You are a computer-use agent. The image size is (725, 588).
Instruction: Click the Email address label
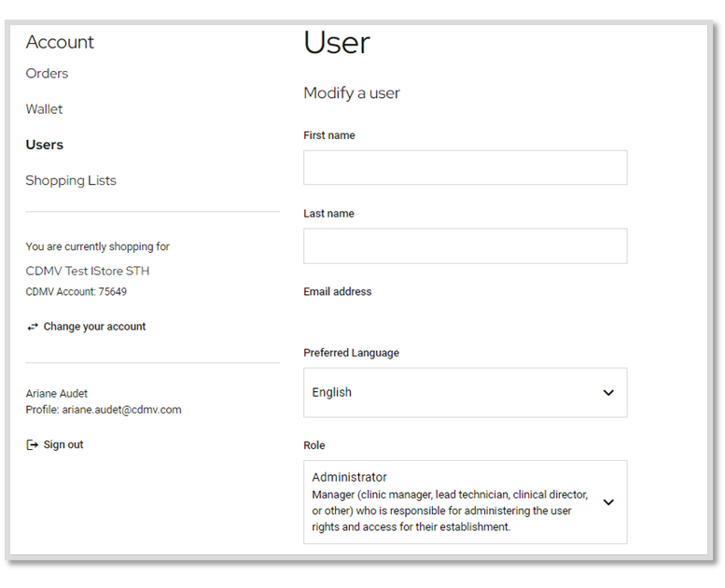pyautogui.click(x=338, y=291)
